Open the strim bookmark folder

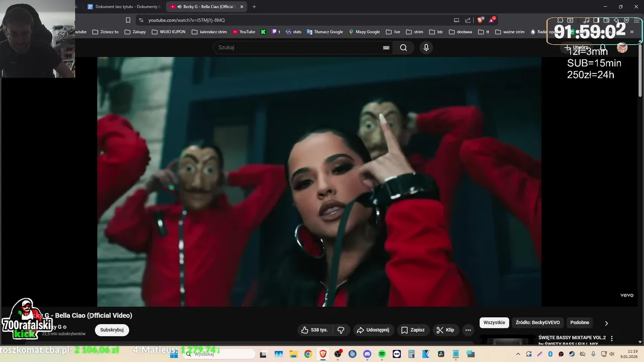point(415,32)
